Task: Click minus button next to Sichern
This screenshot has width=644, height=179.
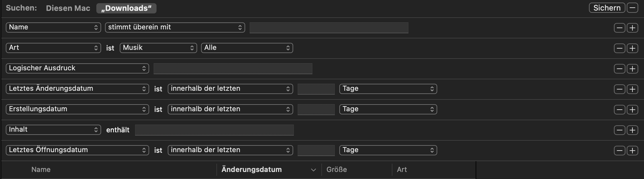Action: click(x=632, y=8)
